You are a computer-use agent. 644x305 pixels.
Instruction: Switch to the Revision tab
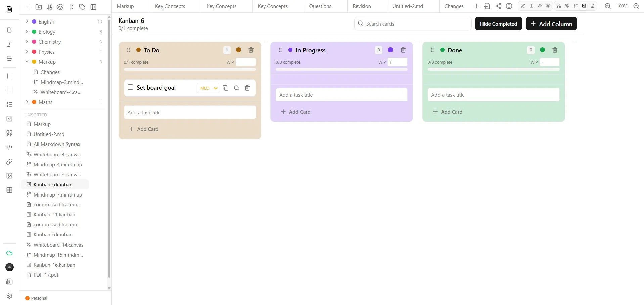(362, 6)
